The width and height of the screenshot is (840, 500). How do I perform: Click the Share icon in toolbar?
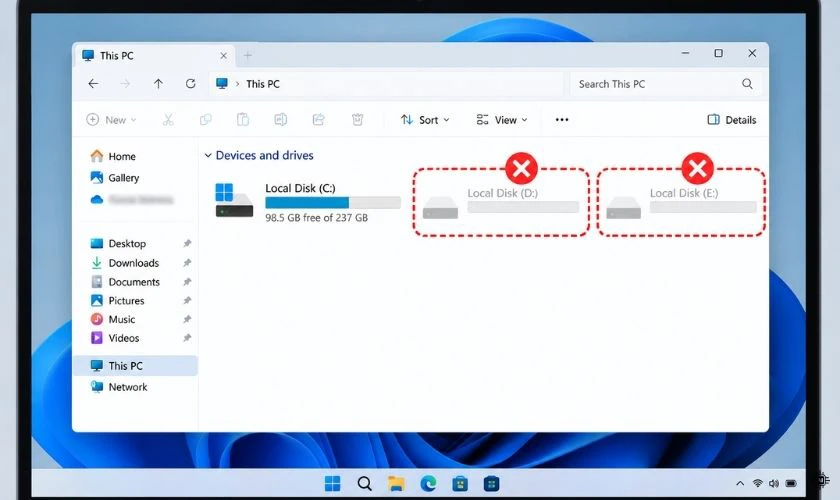(319, 120)
